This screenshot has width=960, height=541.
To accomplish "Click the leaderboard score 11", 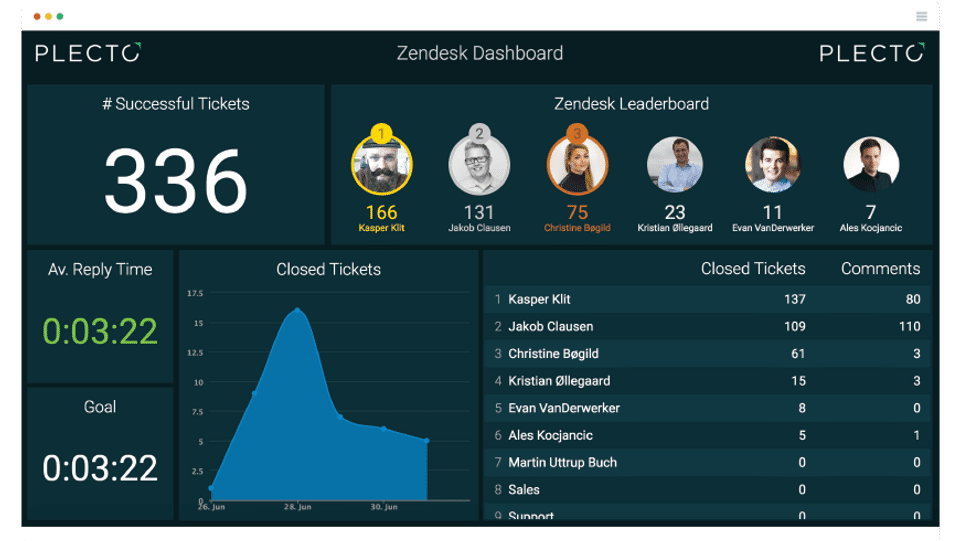I will click(x=773, y=212).
